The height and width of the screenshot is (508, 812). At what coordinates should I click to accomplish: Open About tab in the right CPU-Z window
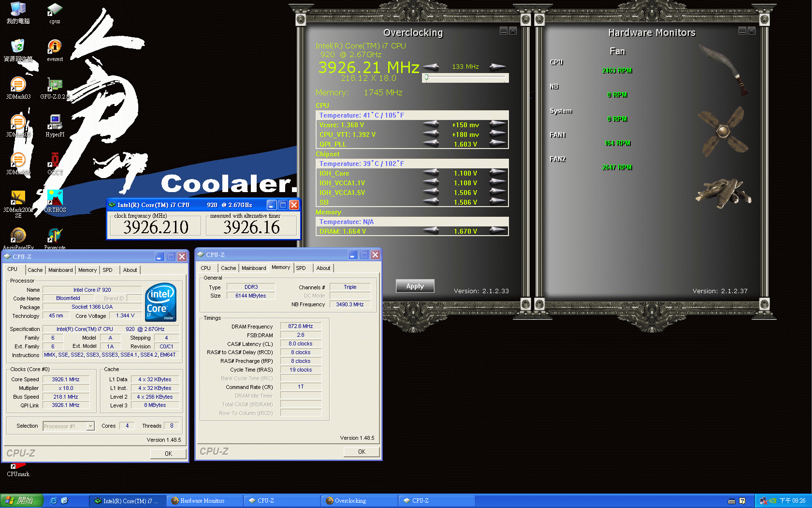[323, 268]
